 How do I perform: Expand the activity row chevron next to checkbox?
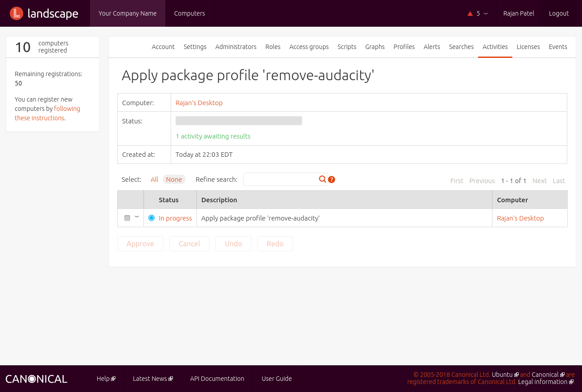tap(137, 217)
